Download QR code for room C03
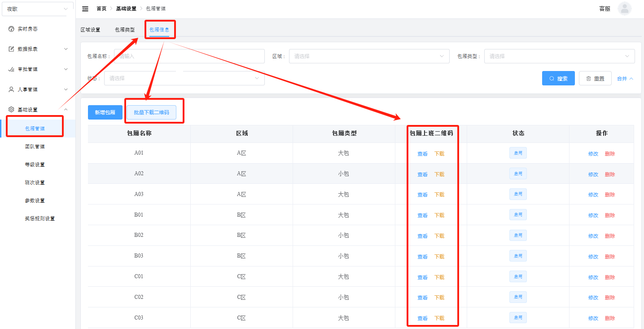This screenshot has width=644, height=329. click(439, 318)
